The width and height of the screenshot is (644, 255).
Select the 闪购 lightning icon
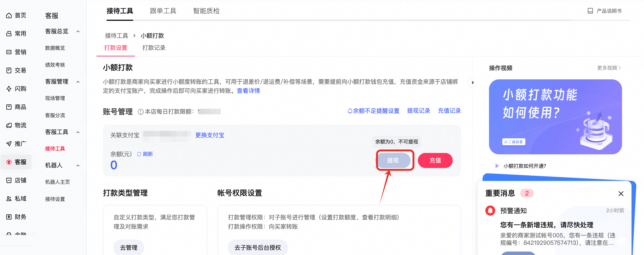[9, 89]
